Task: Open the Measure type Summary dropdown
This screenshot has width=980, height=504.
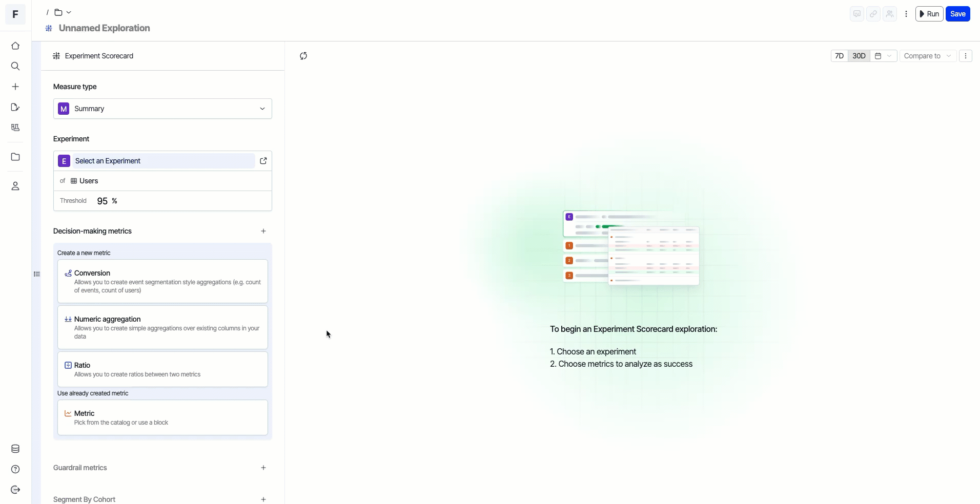Action: [x=162, y=109]
